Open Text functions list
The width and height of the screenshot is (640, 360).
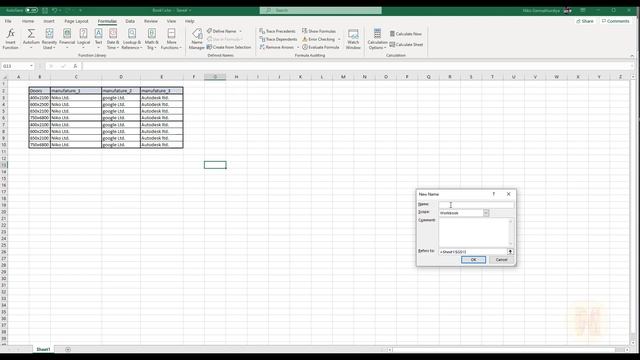click(98, 39)
